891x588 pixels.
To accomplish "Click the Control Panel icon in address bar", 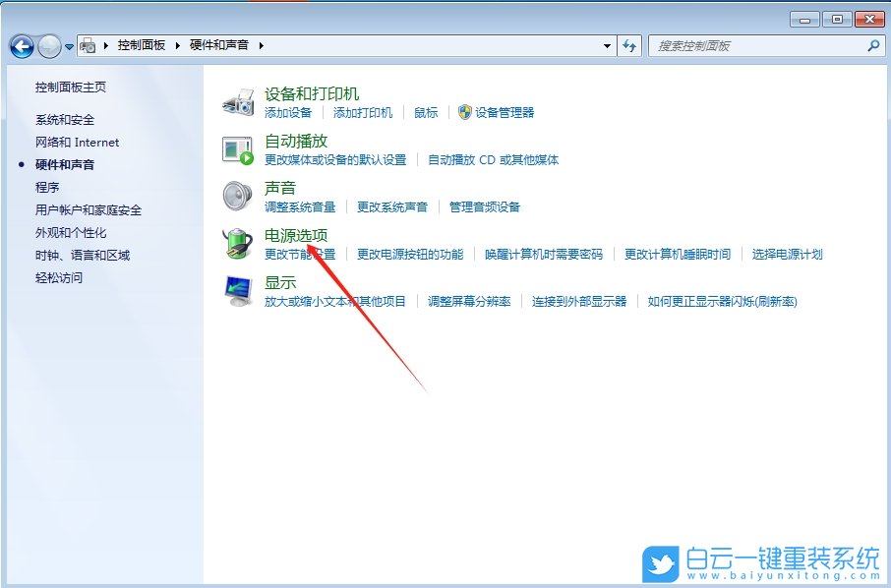I will pyautogui.click(x=86, y=44).
